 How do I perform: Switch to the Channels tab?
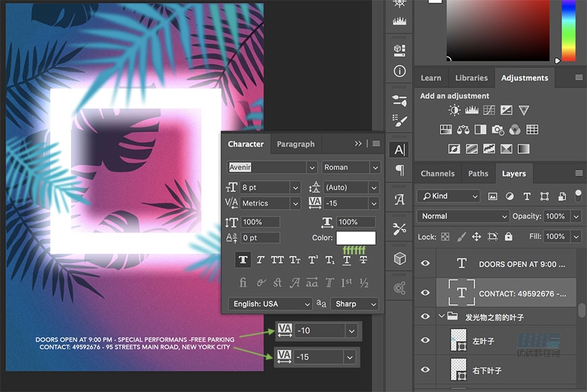pos(437,173)
